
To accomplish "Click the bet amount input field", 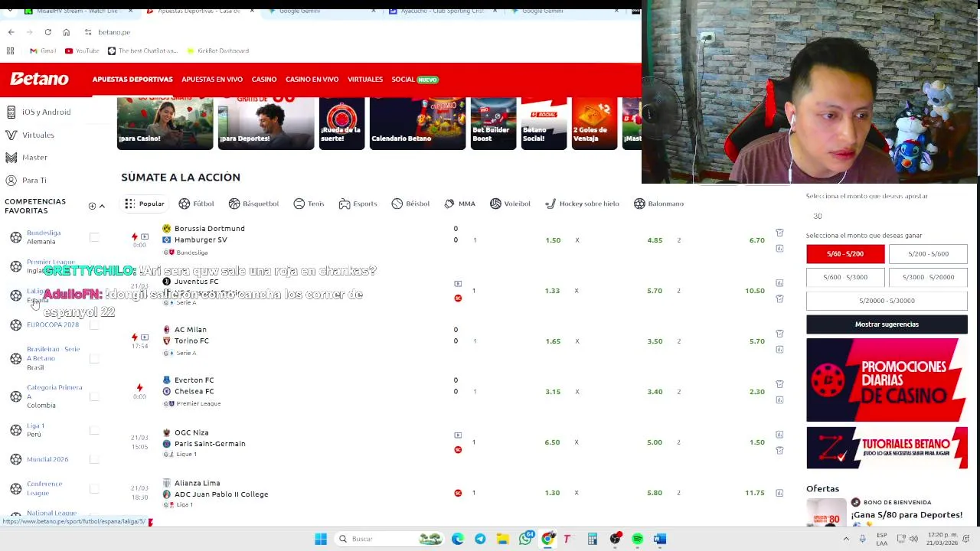I will click(x=885, y=216).
